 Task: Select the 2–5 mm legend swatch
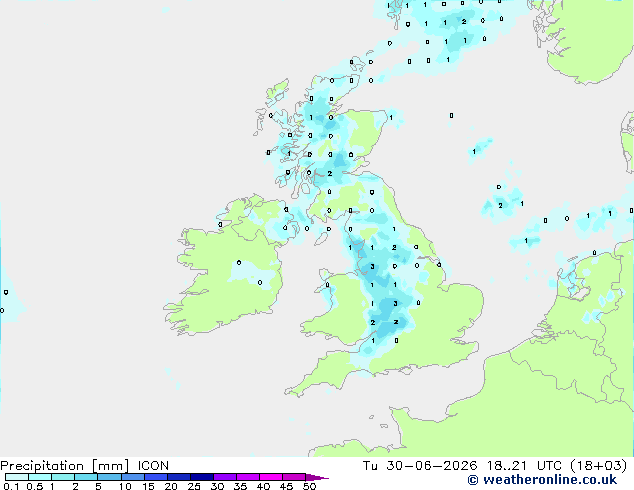tap(86, 477)
